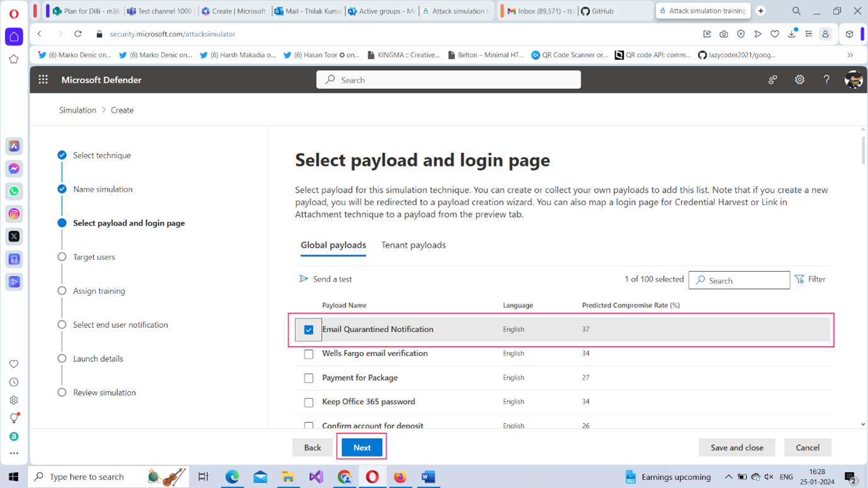Show hidden system tray icons arrow
This screenshot has height=488, width=868.
click(728, 477)
